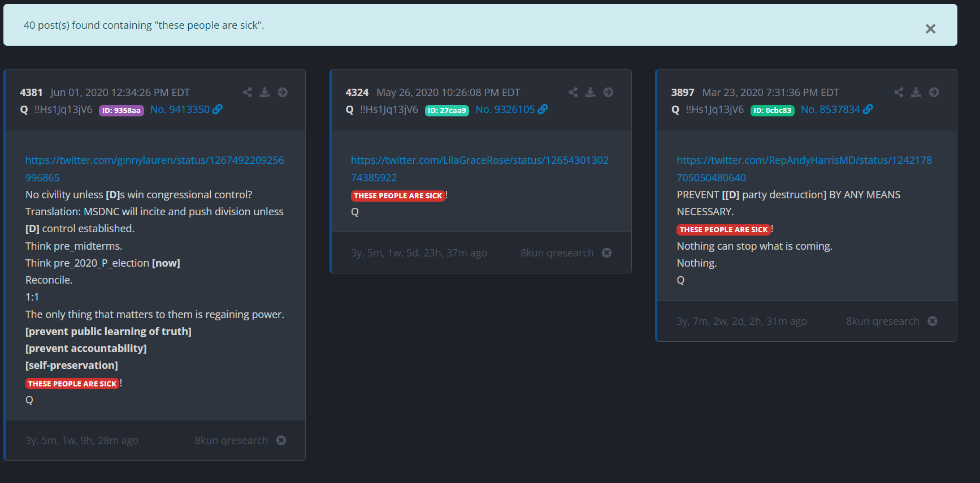Viewport: 980px width, 483px height.
Task: Click the circle-x icon in post 3897 footer
Action: point(933,321)
